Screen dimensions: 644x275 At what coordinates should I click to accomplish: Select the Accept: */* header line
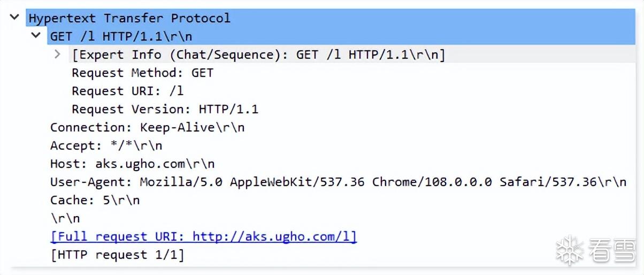(106, 146)
